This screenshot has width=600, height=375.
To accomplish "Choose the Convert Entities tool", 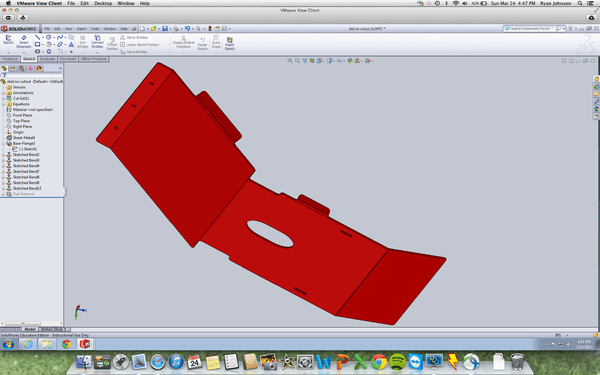I will click(x=97, y=42).
